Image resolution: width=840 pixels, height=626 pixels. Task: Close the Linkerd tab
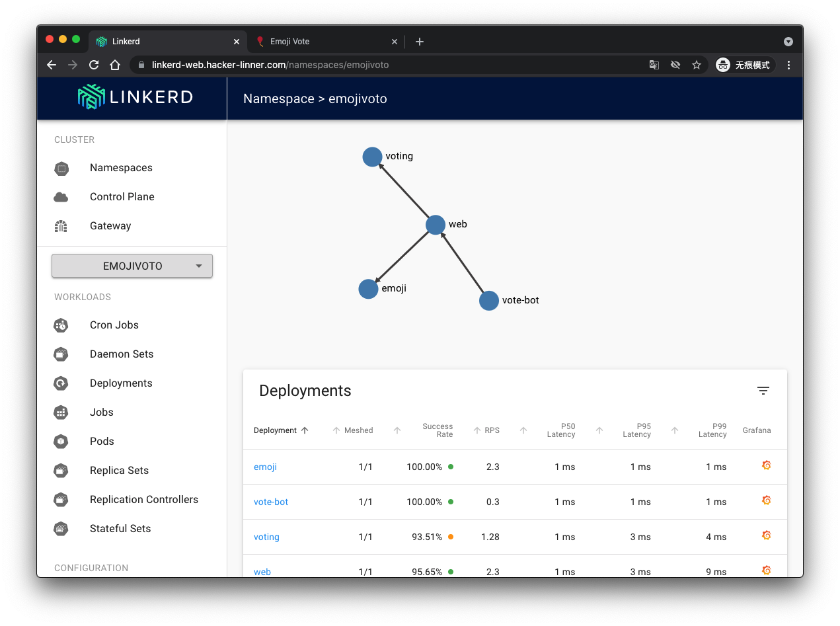(237, 42)
